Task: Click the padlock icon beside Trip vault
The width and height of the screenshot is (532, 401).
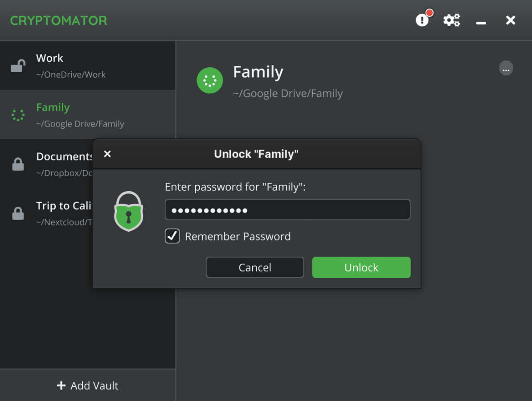Action: click(18, 213)
